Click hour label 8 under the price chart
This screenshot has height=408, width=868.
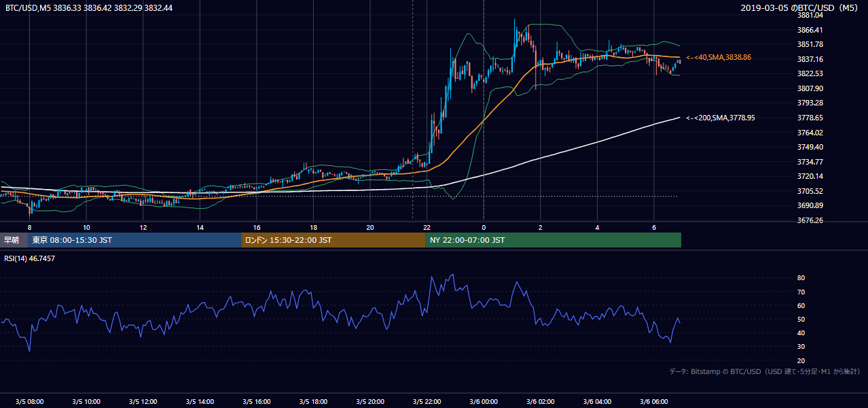29,227
